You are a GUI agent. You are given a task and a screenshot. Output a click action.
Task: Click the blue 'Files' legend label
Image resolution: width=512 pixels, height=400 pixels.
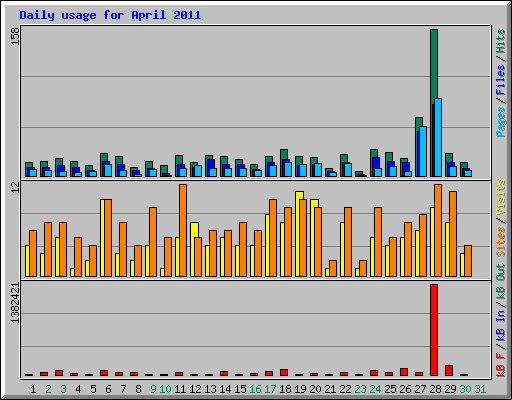501,80
